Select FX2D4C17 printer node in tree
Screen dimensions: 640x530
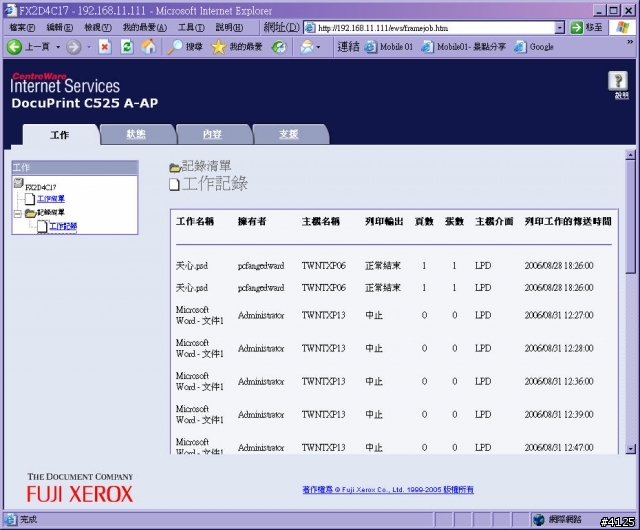coord(41,187)
